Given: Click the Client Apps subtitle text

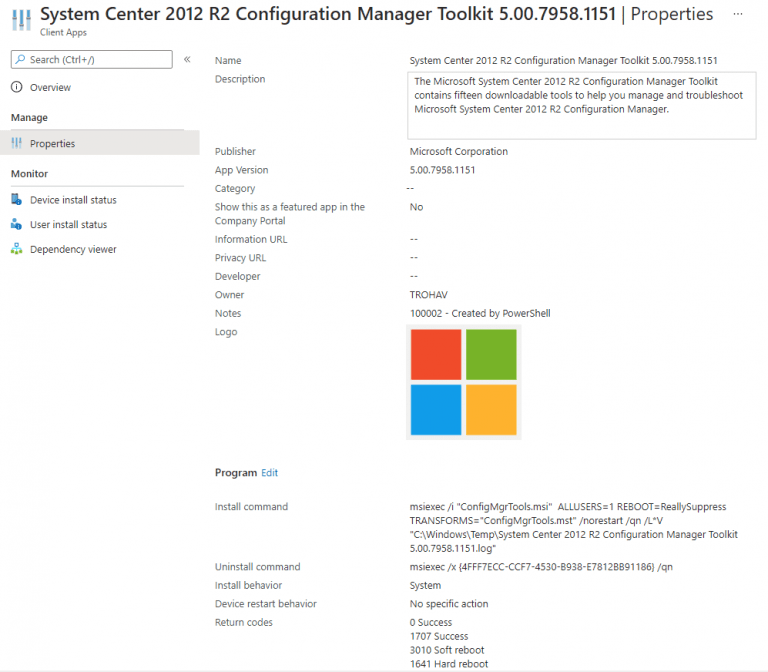Looking at the screenshot, I should pyautogui.click(x=64, y=33).
